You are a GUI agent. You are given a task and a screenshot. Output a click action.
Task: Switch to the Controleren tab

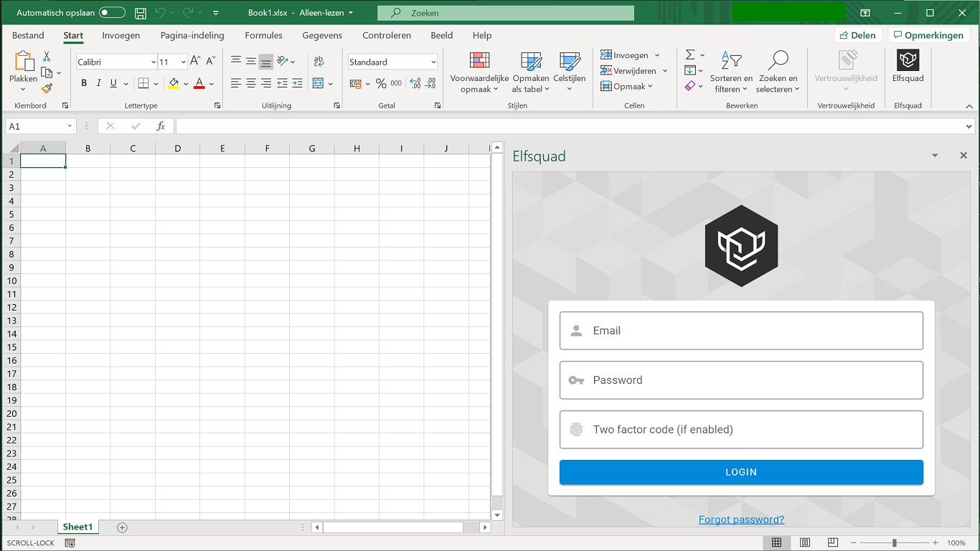(x=387, y=35)
